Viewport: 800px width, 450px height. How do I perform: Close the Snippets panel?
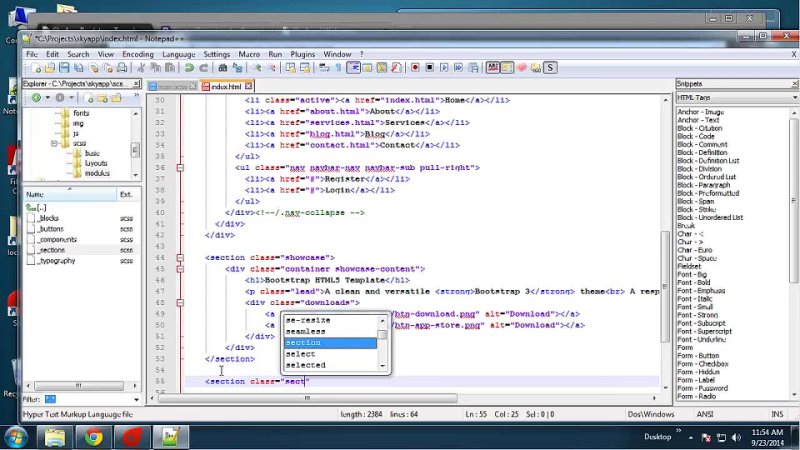[x=795, y=83]
